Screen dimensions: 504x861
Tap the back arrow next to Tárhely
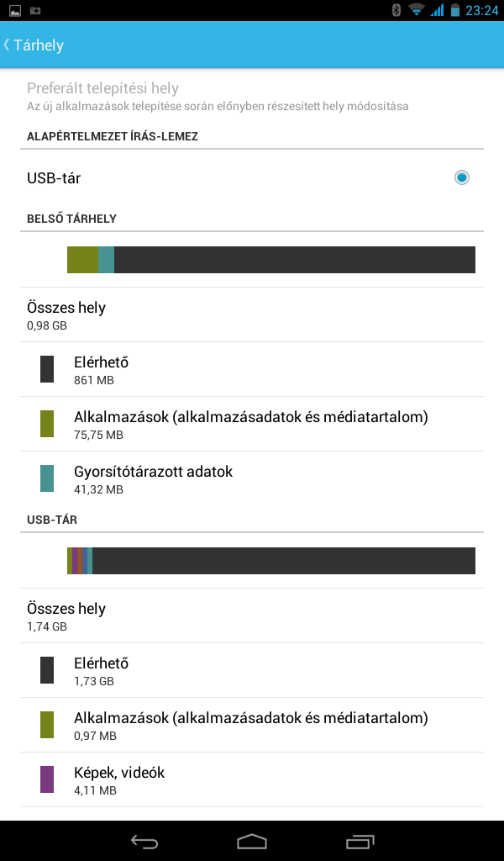click(8, 45)
